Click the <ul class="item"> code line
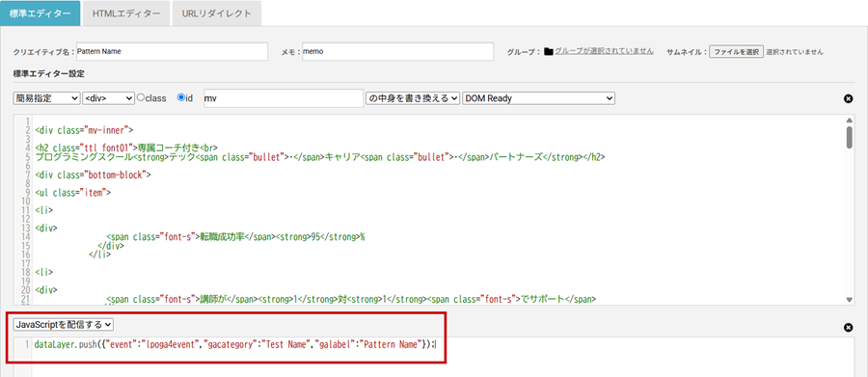Image resolution: width=868 pixels, height=377 pixels. pyautogui.click(x=72, y=193)
